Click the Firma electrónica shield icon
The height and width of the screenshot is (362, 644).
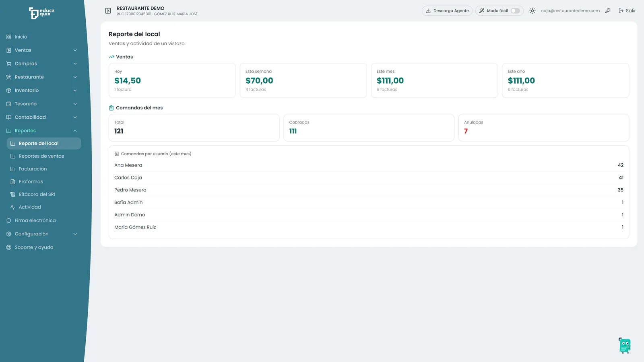click(9, 220)
